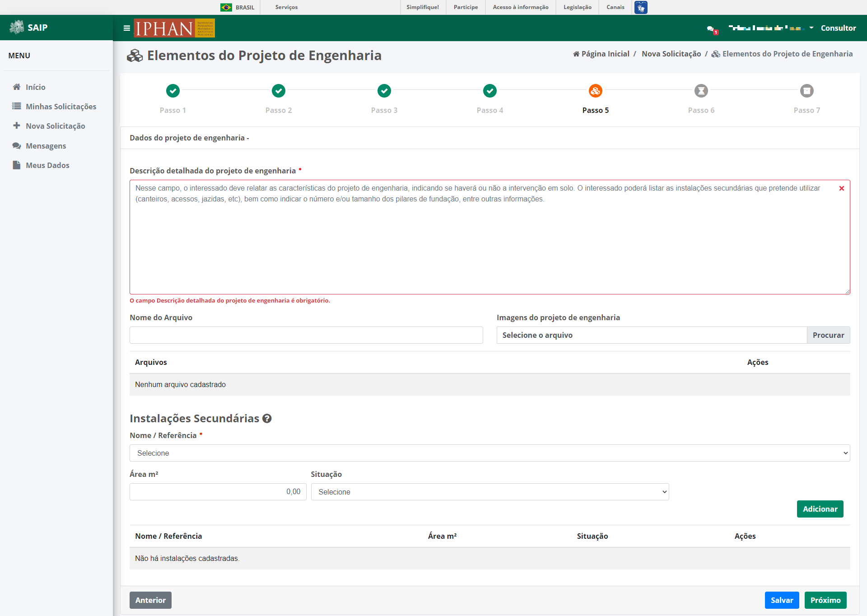Image resolution: width=867 pixels, height=616 pixels.
Task: Click the red obrigatório error message
Action: click(230, 300)
